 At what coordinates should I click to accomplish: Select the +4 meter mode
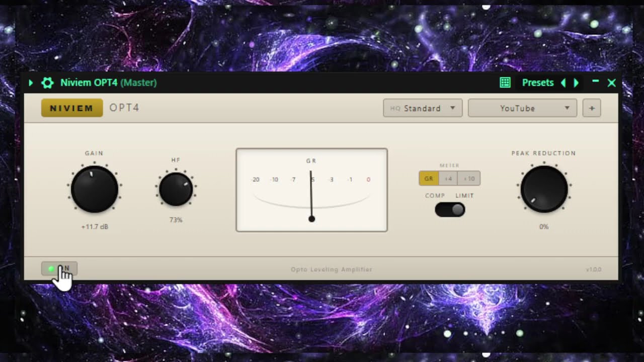(x=448, y=178)
